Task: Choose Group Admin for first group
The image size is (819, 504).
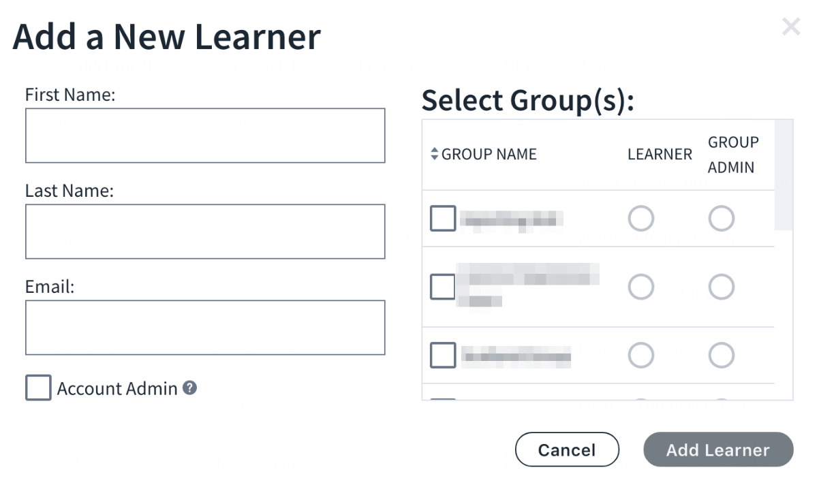Action: pyautogui.click(x=722, y=219)
